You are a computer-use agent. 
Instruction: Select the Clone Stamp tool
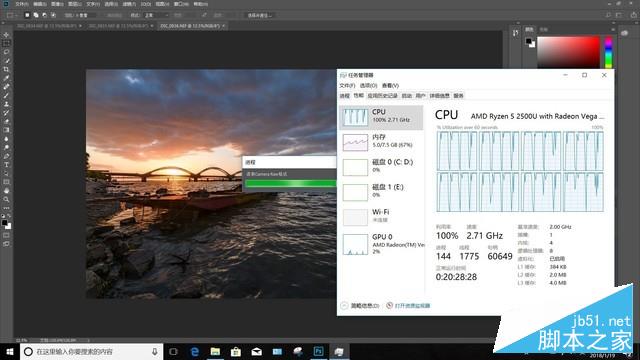click(6, 104)
